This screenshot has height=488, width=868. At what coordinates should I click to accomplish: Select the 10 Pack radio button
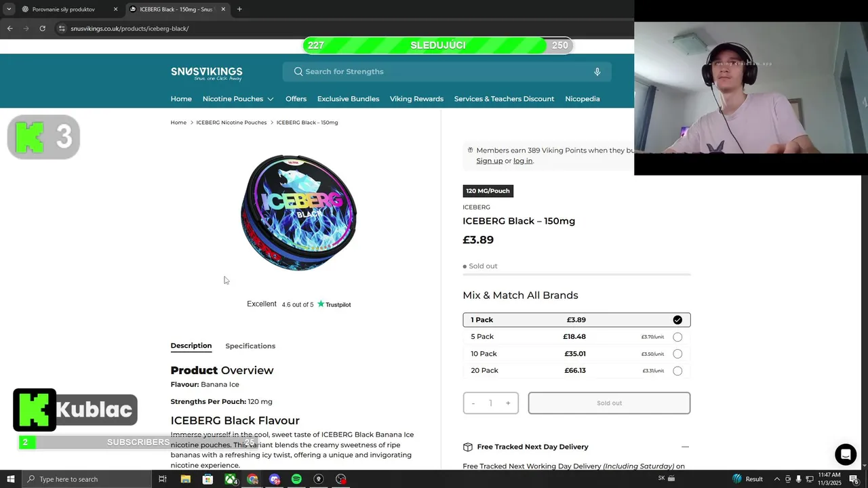[x=677, y=354]
